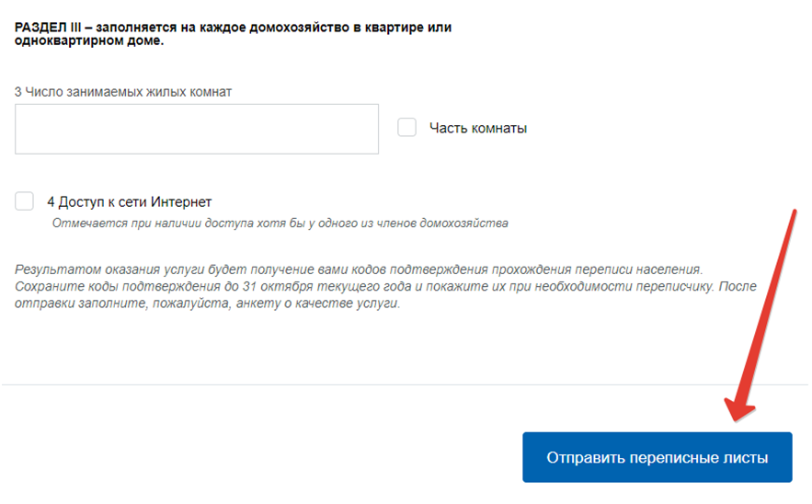Click the '4 Доступ к сети Интернет' label
This screenshot has height=504, width=812.
130,202
